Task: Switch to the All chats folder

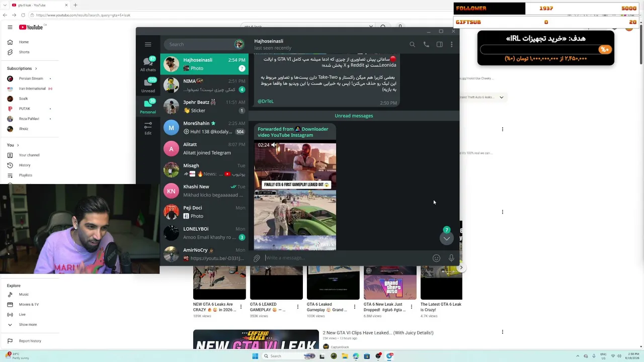Action: [148, 64]
